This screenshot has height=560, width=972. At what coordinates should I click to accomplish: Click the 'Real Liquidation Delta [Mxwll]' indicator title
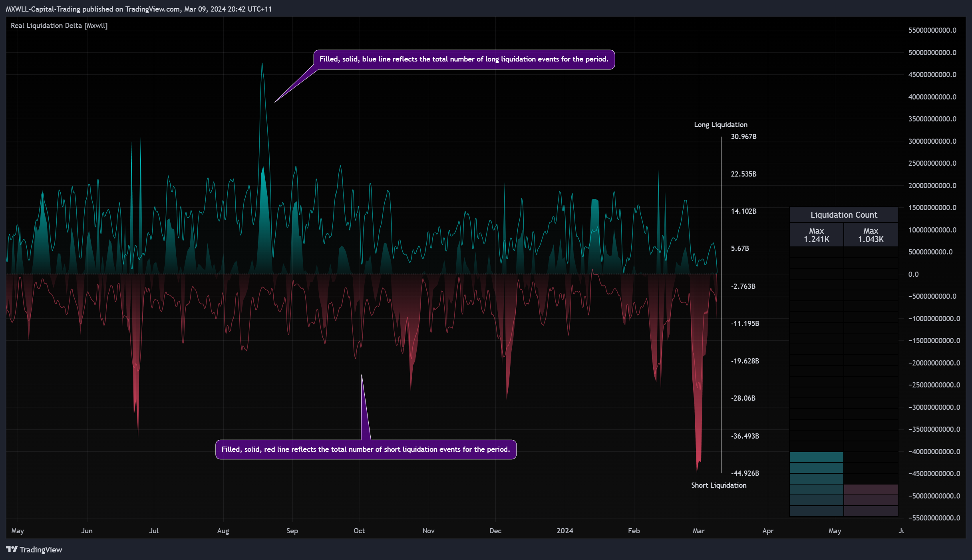click(x=59, y=26)
